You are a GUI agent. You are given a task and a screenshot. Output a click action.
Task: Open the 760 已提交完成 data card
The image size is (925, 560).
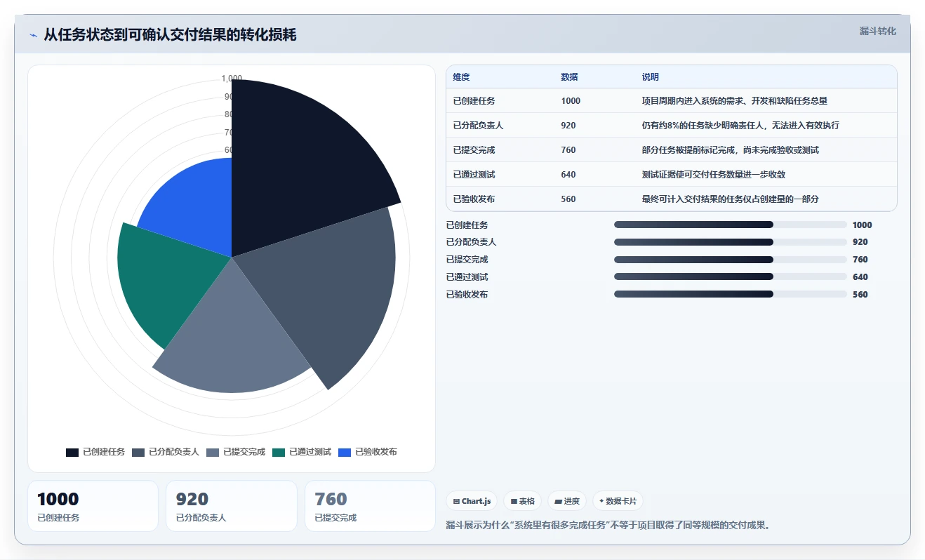click(370, 506)
